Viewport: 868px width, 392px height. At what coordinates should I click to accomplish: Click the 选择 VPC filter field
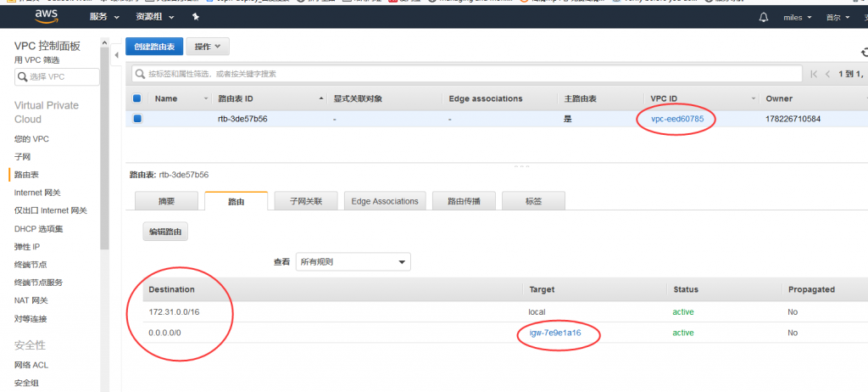(57, 77)
